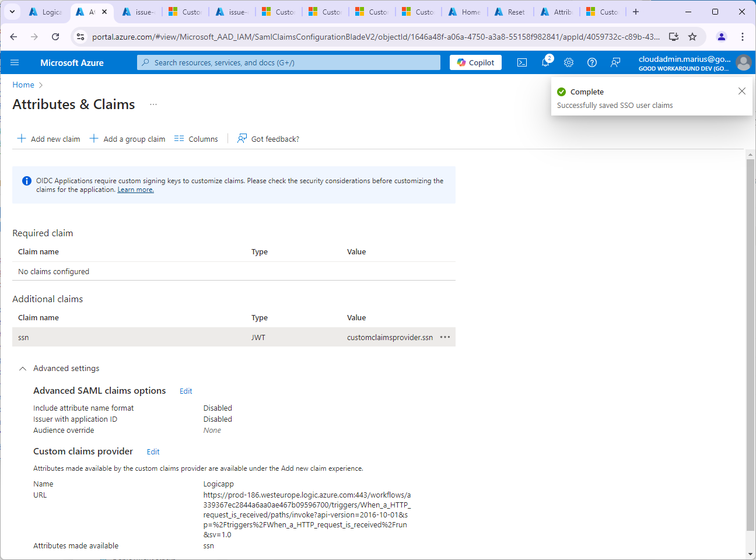The height and width of the screenshot is (560, 756).
Task: Bookmark this page with star icon
Action: [x=692, y=37]
